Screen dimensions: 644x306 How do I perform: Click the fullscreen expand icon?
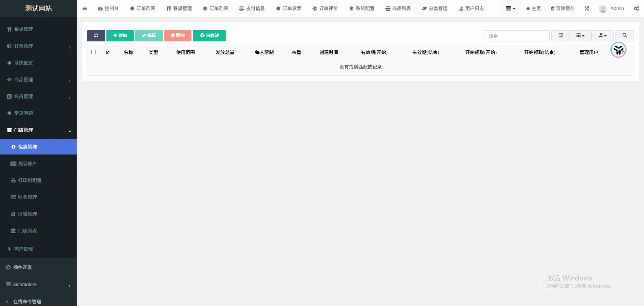click(x=587, y=8)
